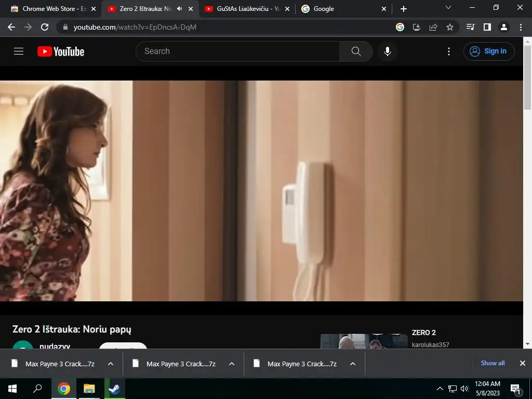
Task: Expand options for second Max Payne download
Action: 232,364
